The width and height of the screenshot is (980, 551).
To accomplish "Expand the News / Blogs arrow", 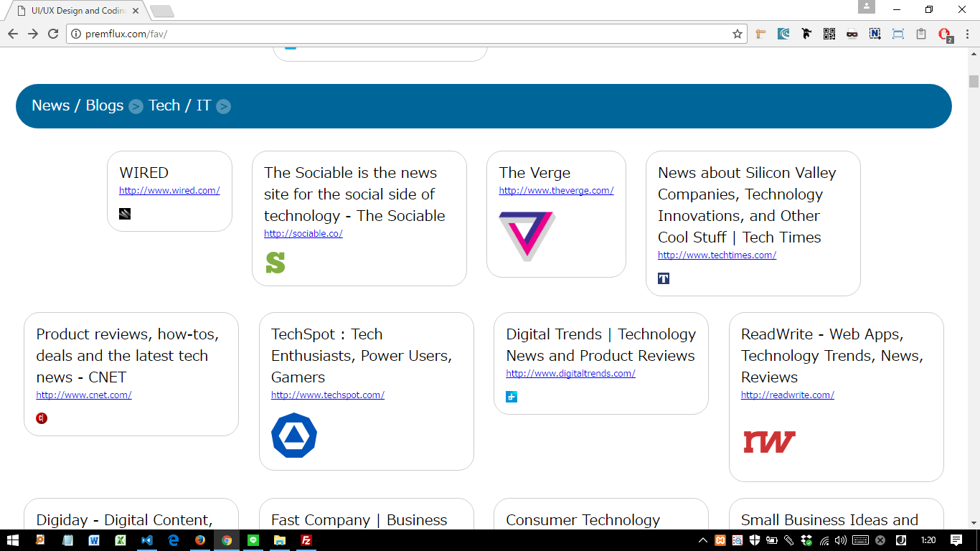I will pyautogui.click(x=136, y=107).
